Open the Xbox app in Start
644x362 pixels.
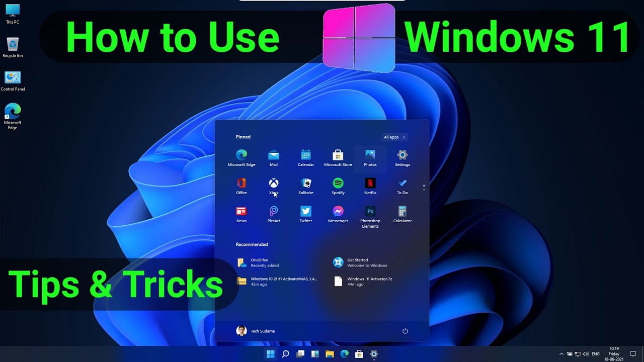pyautogui.click(x=274, y=186)
